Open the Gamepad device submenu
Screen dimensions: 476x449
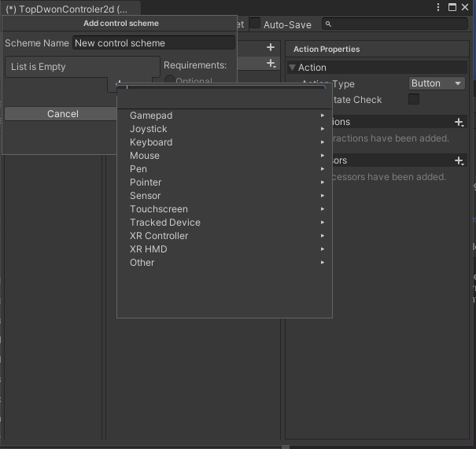pos(224,116)
